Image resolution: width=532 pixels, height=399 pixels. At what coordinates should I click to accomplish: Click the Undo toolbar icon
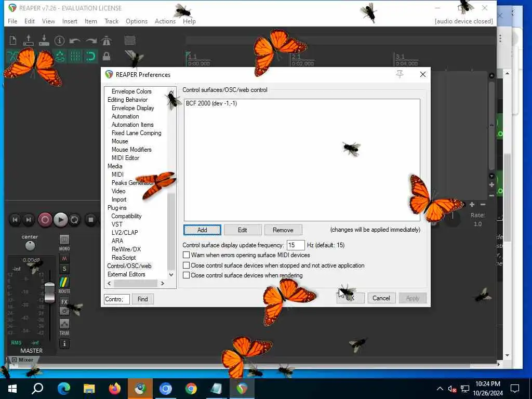tap(75, 41)
